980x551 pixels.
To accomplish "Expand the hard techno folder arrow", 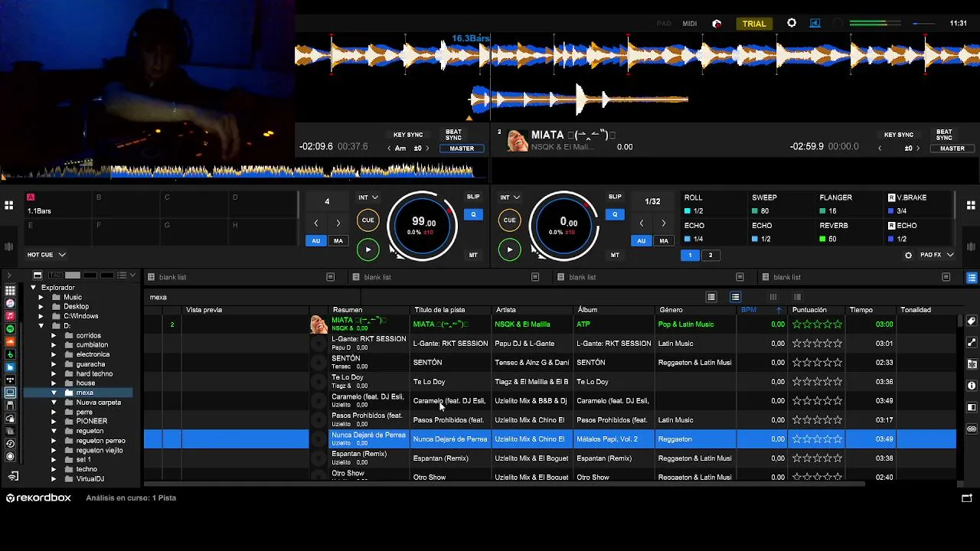I will click(x=54, y=373).
